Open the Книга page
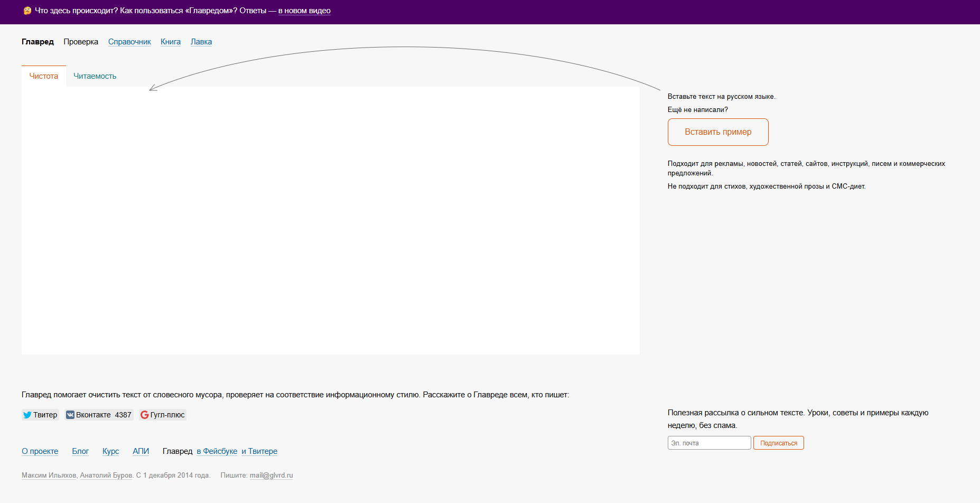The width and height of the screenshot is (980, 503). (171, 42)
